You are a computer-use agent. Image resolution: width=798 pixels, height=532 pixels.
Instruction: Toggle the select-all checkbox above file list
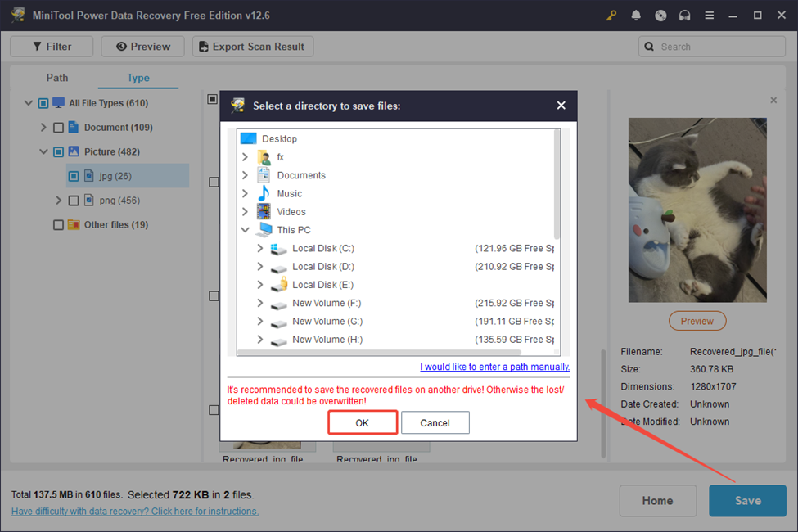click(x=213, y=99)
